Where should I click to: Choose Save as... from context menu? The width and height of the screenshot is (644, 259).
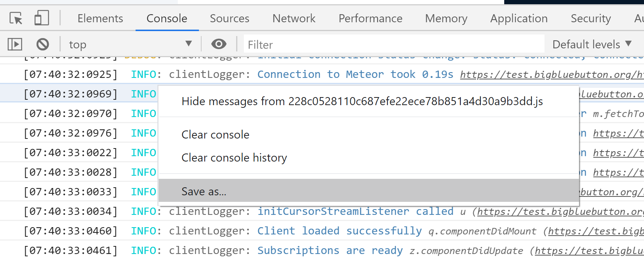pyautogui.click(x=204, y=191)
